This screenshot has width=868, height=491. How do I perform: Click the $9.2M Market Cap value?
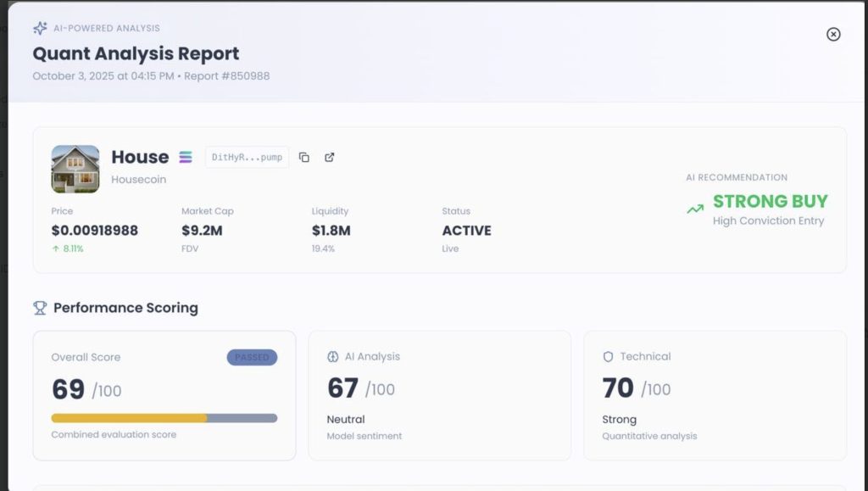tap(202, 230)
